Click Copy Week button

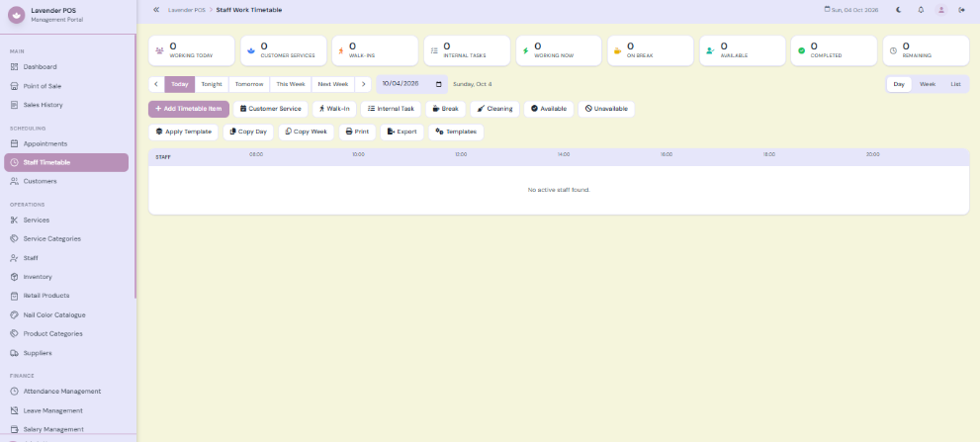307,132
